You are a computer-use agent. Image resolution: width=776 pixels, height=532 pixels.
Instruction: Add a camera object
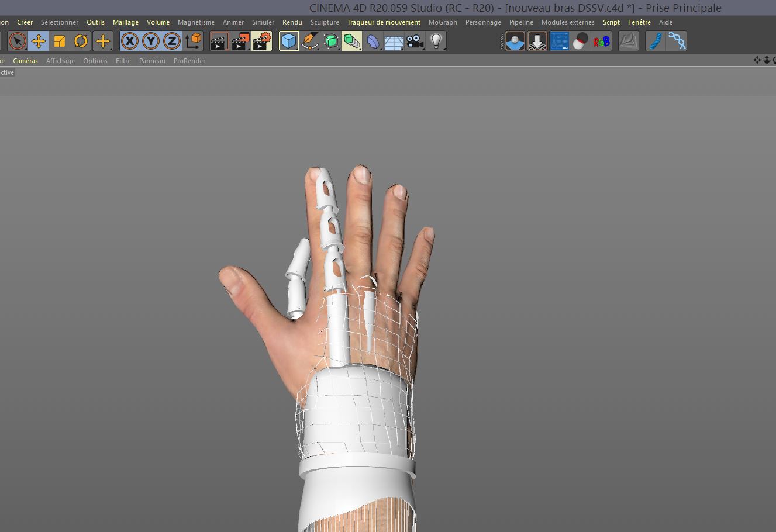pyautogui.click(x=415, y=41)
